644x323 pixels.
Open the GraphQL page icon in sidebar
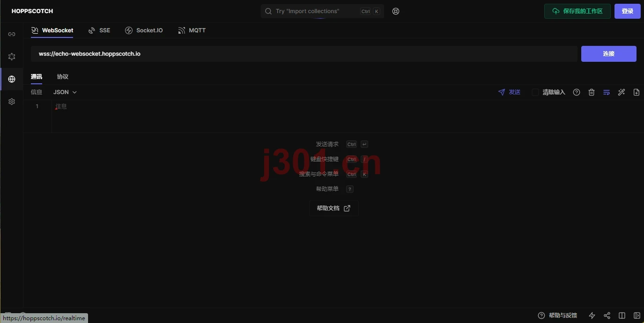tap(12, 57)
